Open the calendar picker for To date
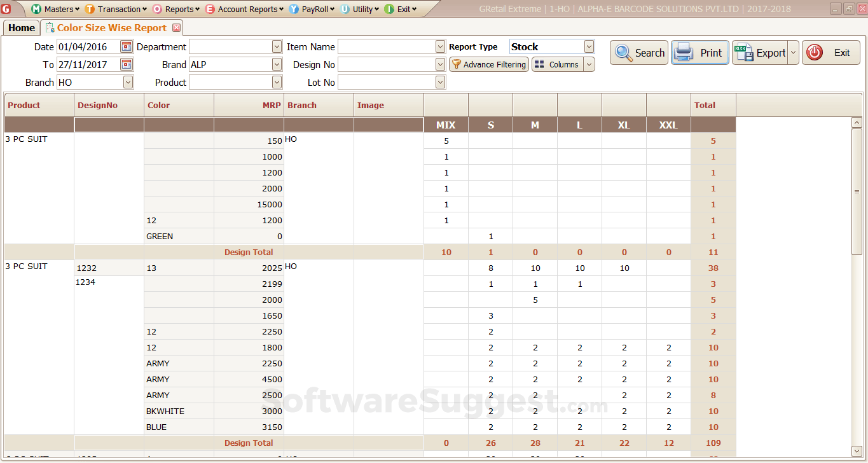The height and width of the screenshot is (463, 868). [x=126, y=64]
